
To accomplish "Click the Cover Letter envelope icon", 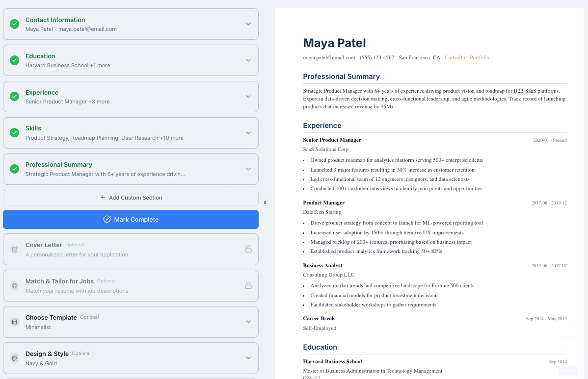I will pos(15,250).
